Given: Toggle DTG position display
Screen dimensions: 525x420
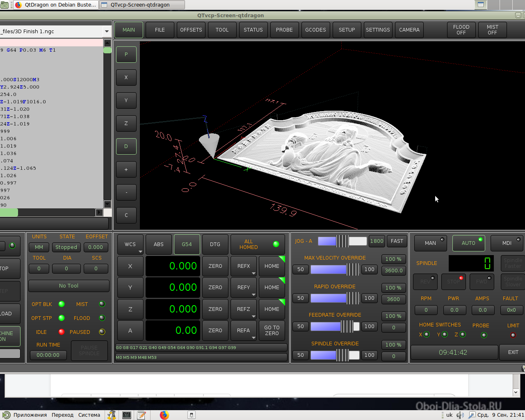Looking at the screenshot, I should point(215,244).
